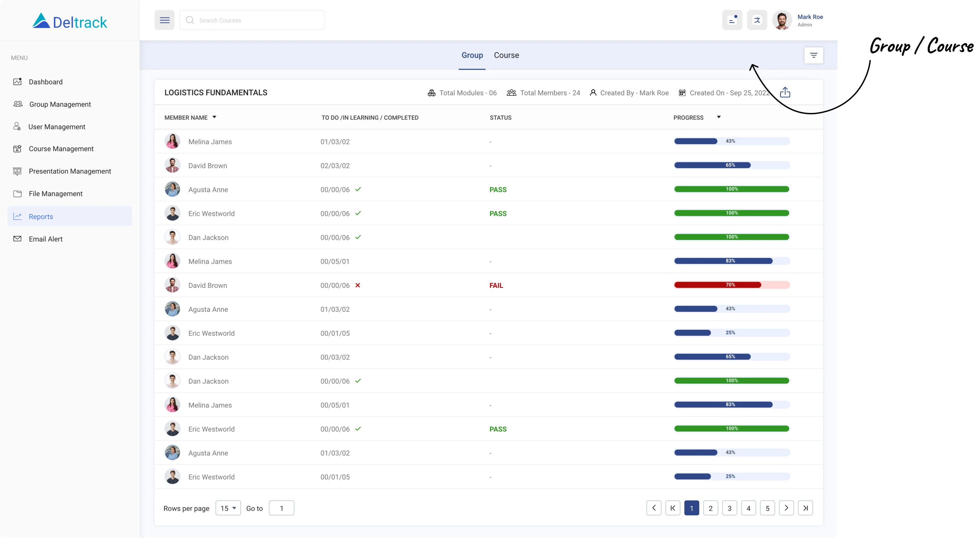Open Dashboard from sidebar

click(46, 82)
